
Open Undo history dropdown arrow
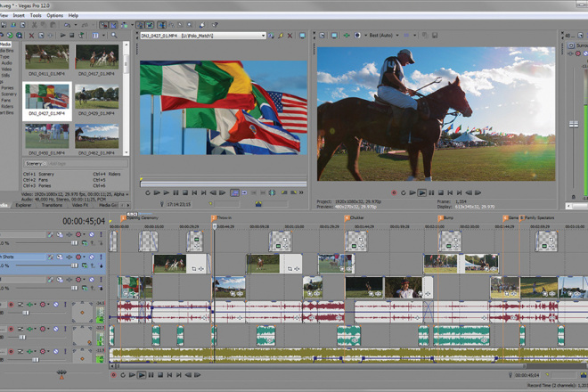(x=76, y=25)
